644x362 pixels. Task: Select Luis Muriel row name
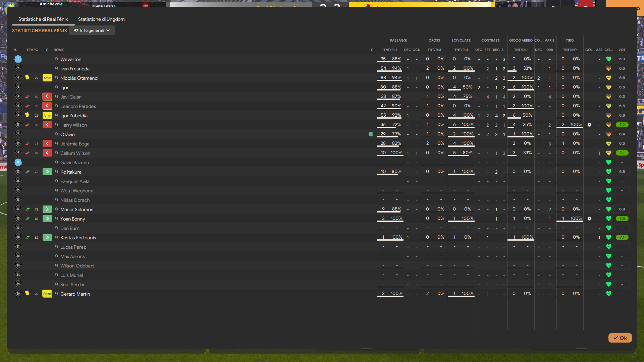click(x=71, y=275)
